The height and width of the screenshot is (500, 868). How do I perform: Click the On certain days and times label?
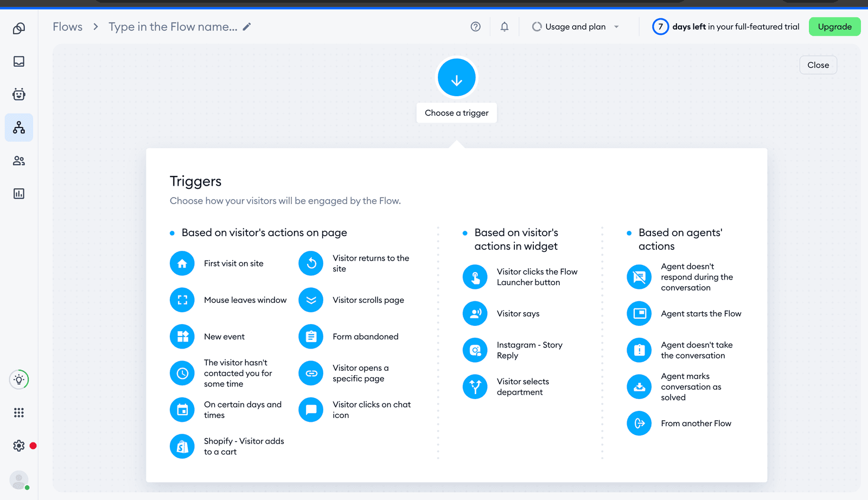tap(242, 410)
